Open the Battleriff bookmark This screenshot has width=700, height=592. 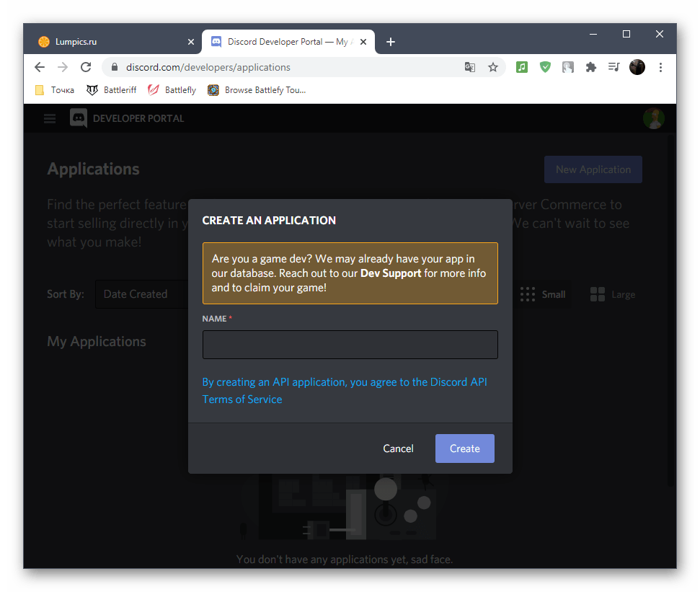(111, 90)
